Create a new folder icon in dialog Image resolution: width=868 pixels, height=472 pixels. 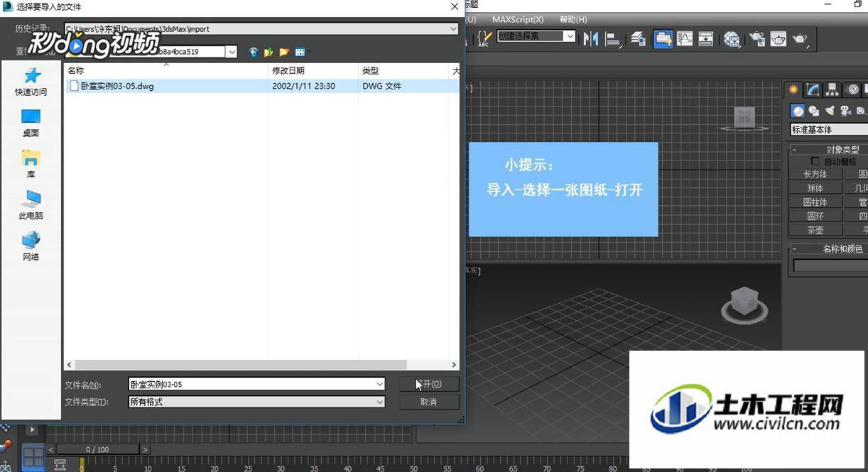[284, 52]
